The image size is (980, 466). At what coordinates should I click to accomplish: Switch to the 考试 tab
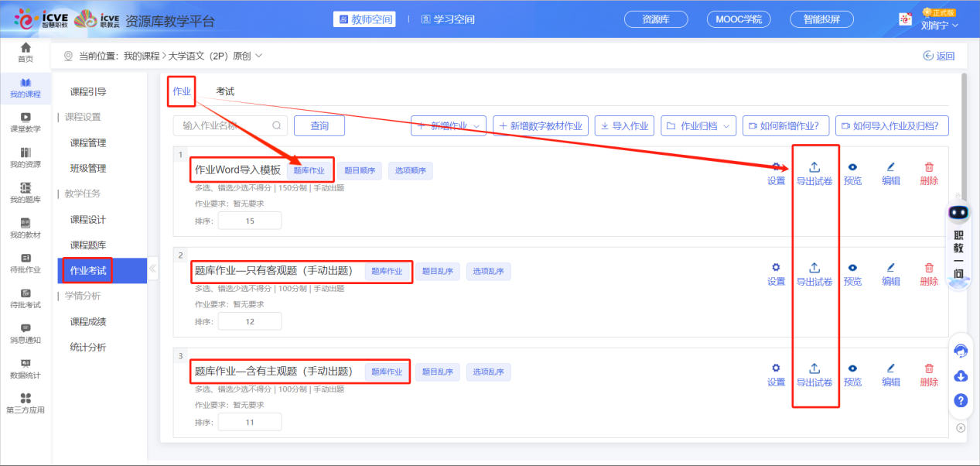tap(225, 91)
